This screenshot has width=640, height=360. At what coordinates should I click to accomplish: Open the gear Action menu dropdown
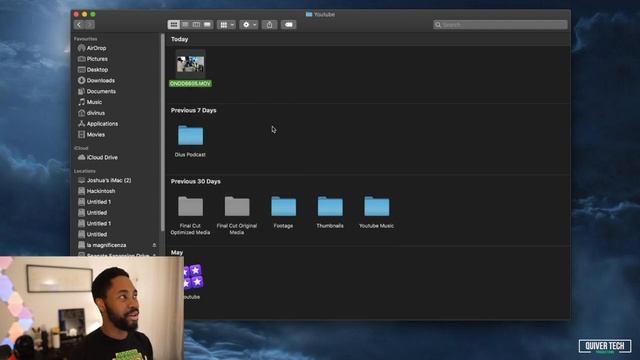click(249, 25)
